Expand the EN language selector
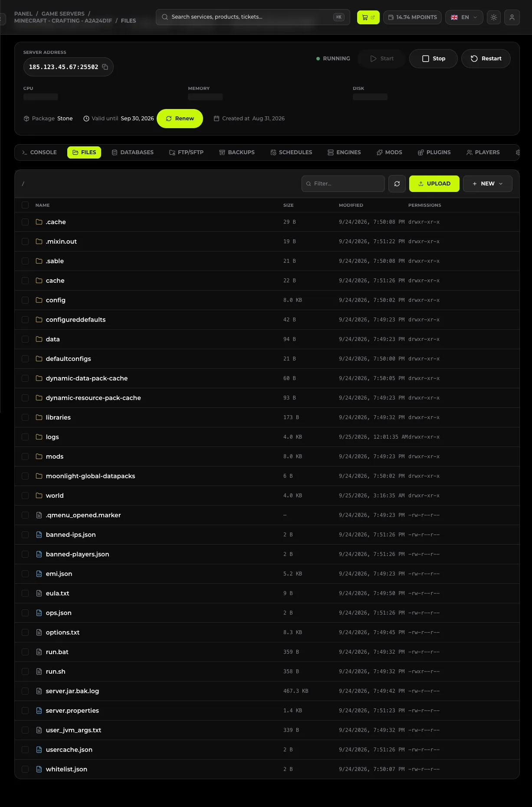The height and width of the screenshot is (807, 532). [464, 17]
